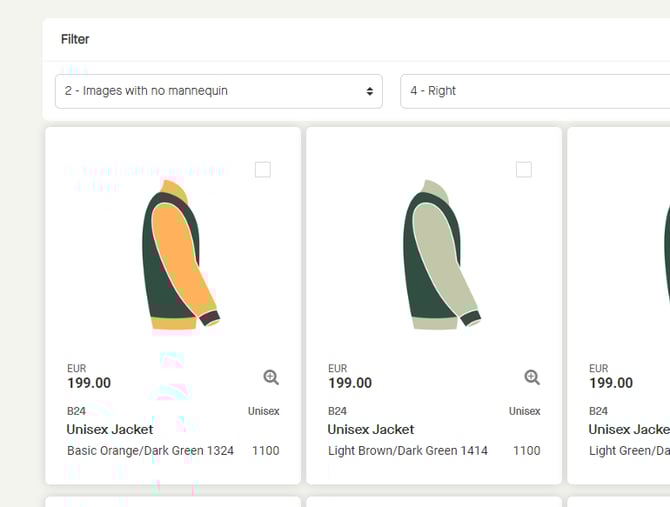
Task: Click the Unisex label on the light brown card
Action: [x=524, y=411]
